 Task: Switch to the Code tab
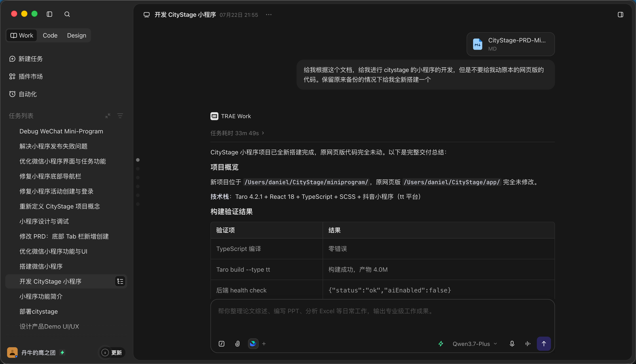tap(50, 36)
